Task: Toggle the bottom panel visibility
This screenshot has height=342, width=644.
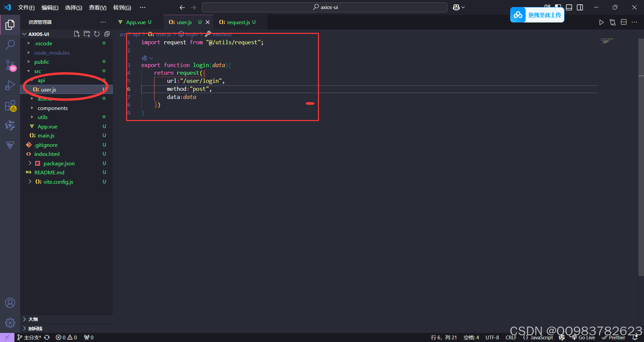Action: [x=569, y=7]
